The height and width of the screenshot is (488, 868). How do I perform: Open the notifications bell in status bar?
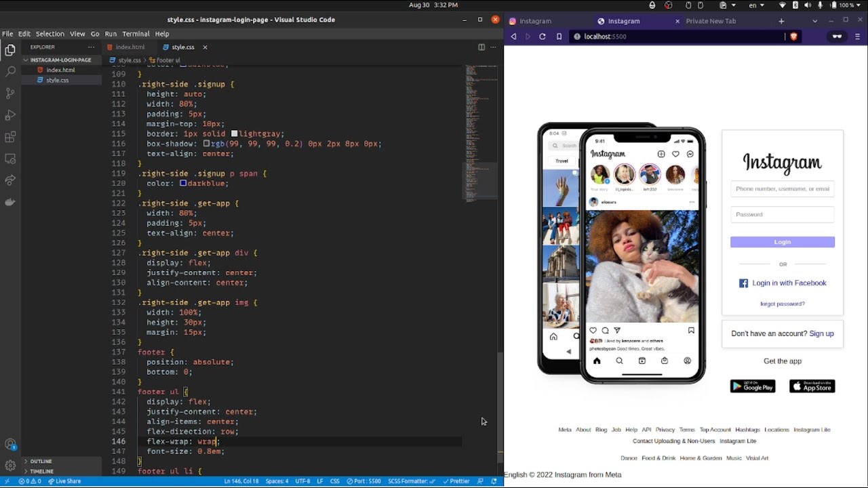pos(494,481)
